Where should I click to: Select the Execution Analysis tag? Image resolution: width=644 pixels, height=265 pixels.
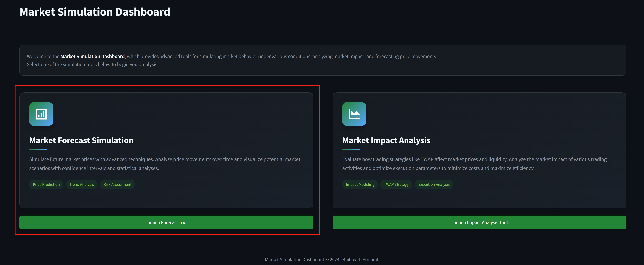pos(434,184)
